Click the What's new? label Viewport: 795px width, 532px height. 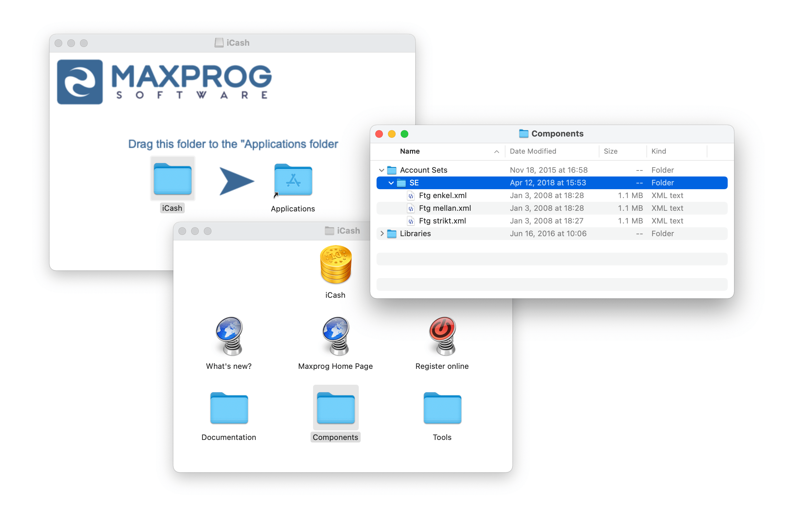pos(229,366)
